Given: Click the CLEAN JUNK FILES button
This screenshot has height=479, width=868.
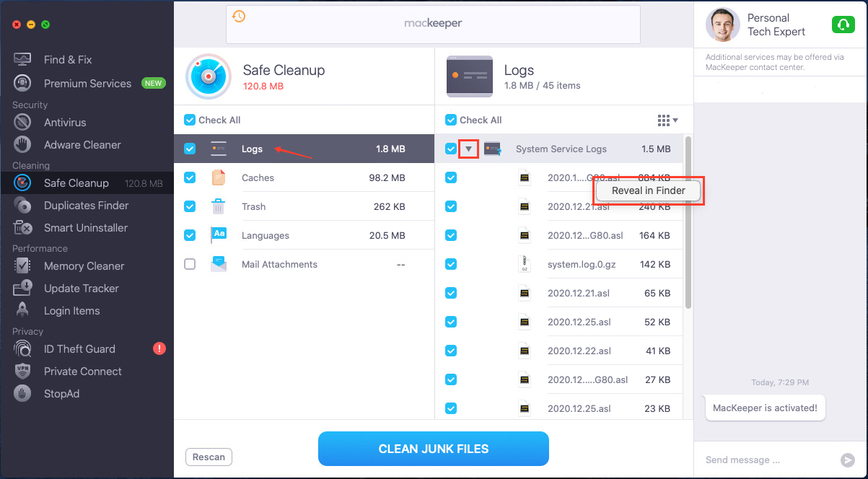Looking at the screenshot, I should click(434, 449).
